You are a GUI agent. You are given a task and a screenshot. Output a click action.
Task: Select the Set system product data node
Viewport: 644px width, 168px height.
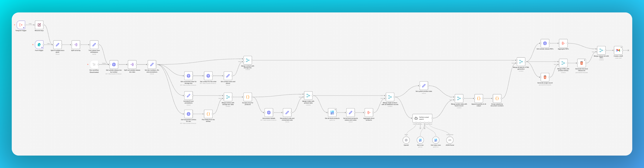click(423, 86)
